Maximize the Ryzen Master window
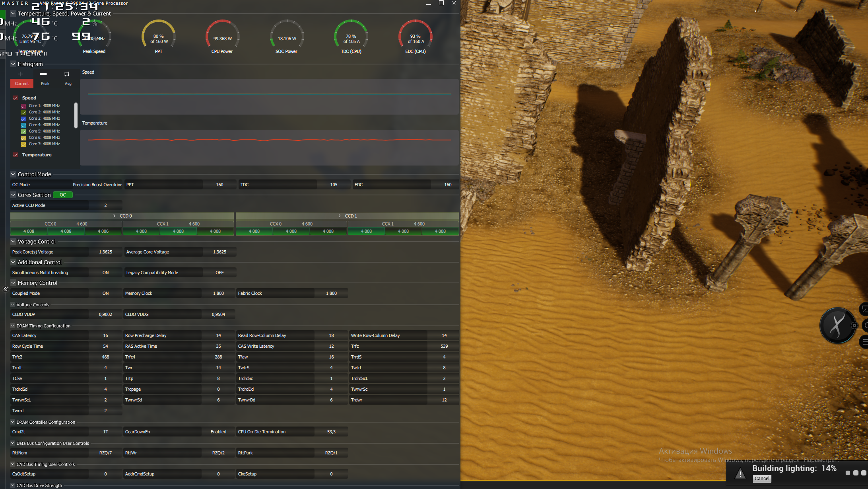 click(x=441, y=3)
